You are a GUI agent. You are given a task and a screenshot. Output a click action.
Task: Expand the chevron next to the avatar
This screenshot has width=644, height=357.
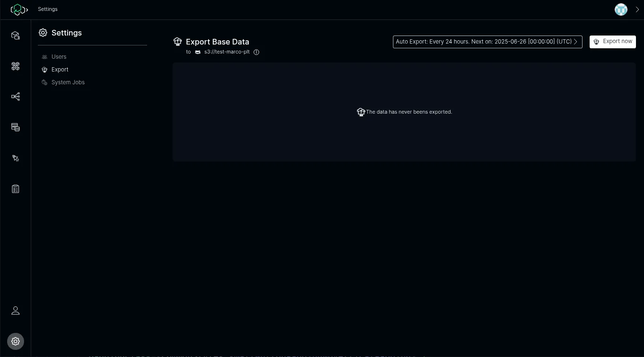pyautogui.click(x=637, y=9)
